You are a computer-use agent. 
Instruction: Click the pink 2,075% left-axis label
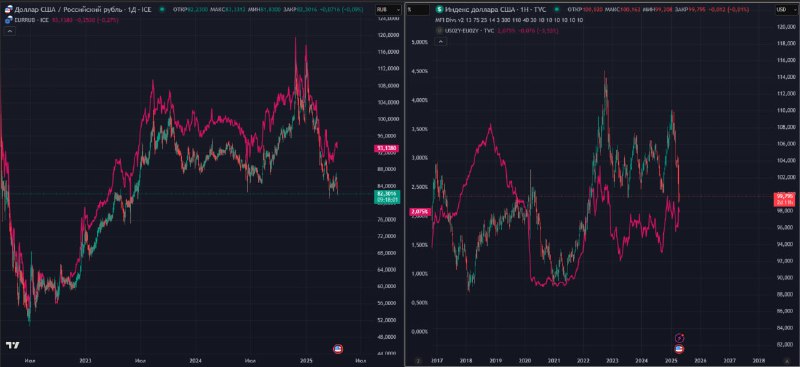click(420, 211)
